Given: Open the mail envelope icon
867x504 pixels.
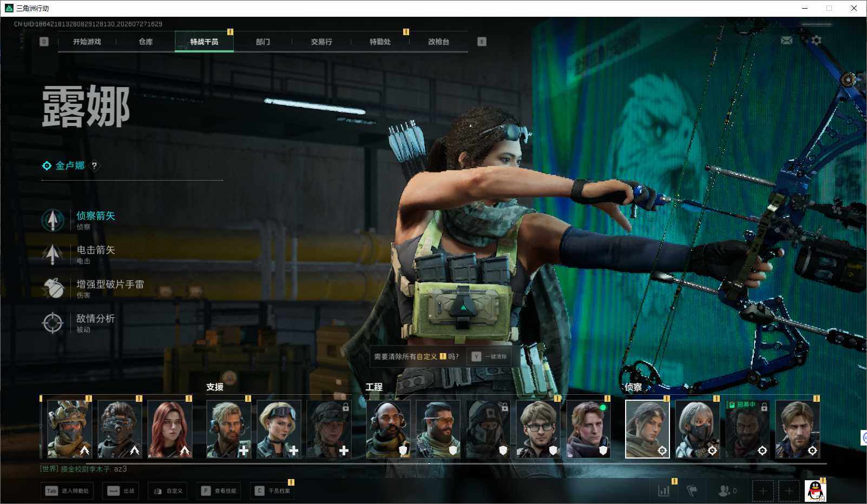Looking at the screenshot, I should 786,41.
